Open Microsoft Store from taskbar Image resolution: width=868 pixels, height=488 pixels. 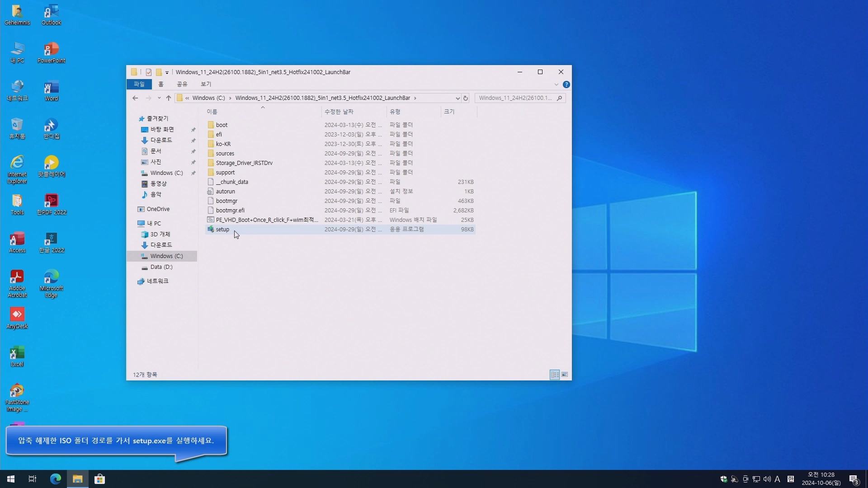point(99,479)
